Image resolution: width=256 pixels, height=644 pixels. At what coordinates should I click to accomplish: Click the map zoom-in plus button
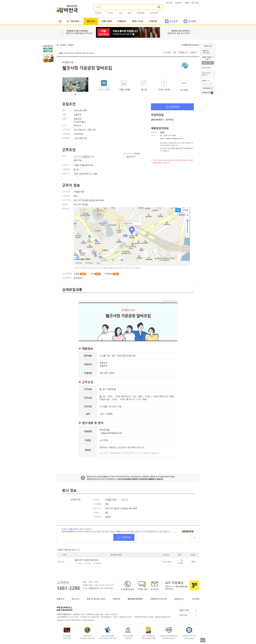187,215
